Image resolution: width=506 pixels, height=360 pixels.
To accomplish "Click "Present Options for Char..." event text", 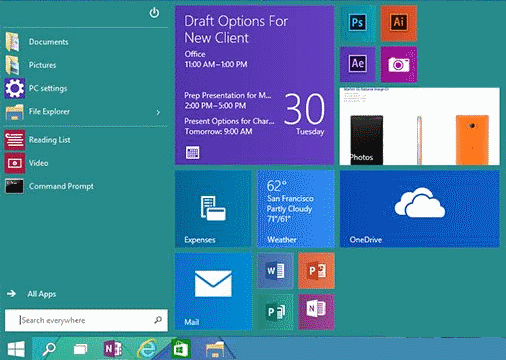I will tap(229, 121).
